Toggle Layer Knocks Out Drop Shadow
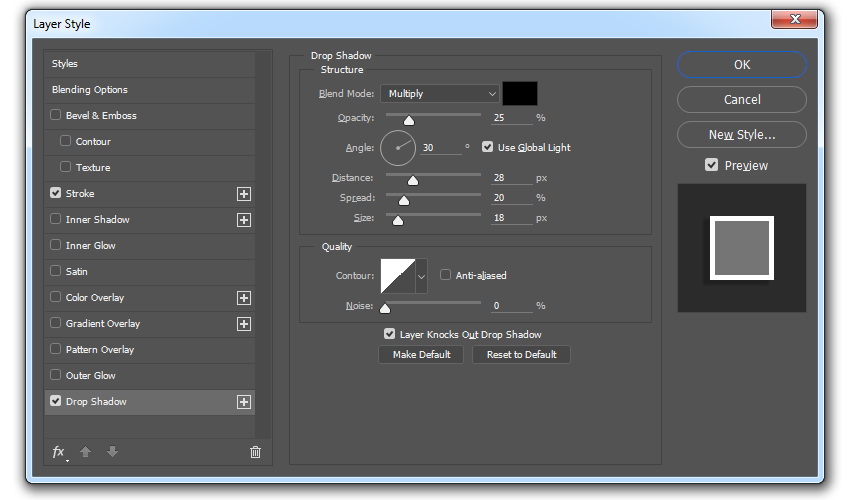The height and width of the screenshot is (500, 850). point(389,334)
